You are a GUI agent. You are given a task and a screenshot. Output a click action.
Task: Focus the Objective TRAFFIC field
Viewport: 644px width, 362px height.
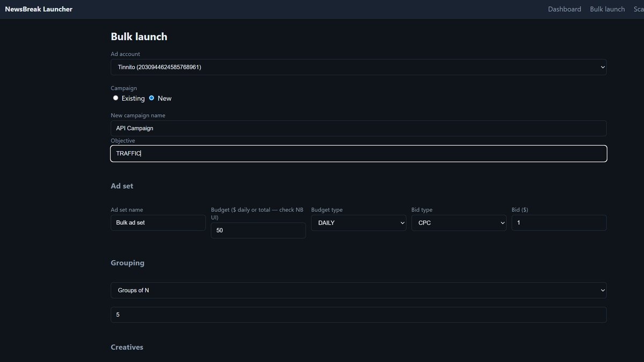pyautogui.click(x=358, y=153)
